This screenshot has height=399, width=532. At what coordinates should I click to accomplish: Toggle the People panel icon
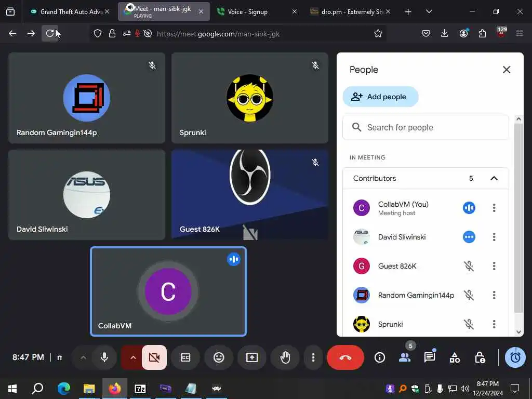click(405, 357)
